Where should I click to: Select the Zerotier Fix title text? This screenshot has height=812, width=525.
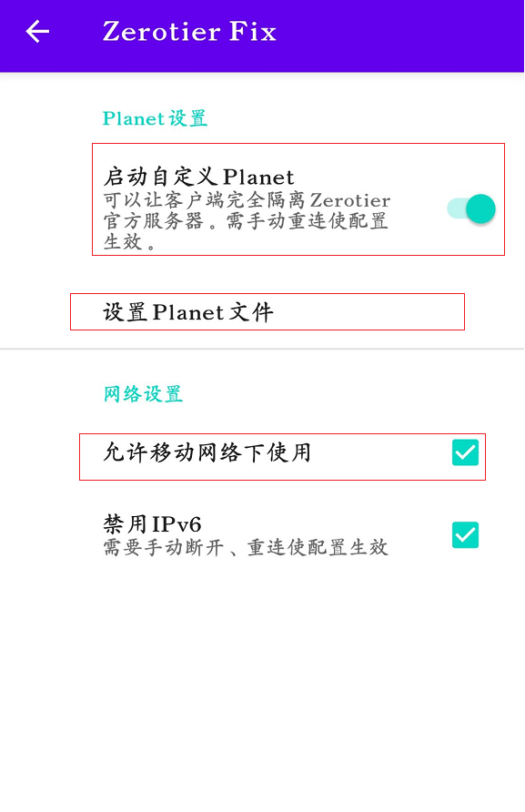coord(189,32)
